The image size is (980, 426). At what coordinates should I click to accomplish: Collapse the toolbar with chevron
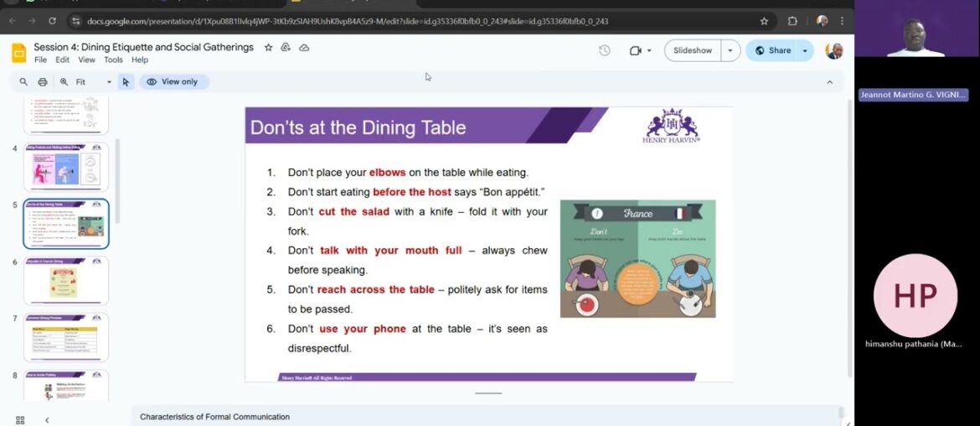coord(830,82)
